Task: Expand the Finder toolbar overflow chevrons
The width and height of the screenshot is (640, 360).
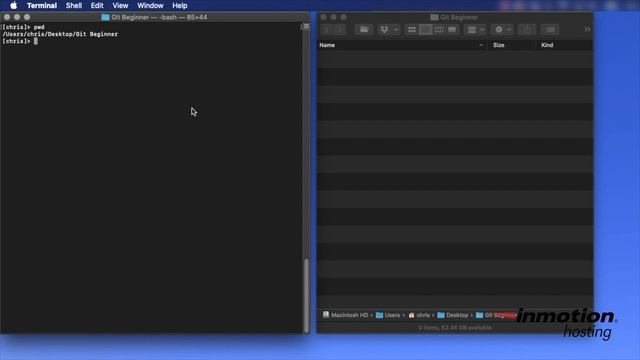Action: click(587, 29)
